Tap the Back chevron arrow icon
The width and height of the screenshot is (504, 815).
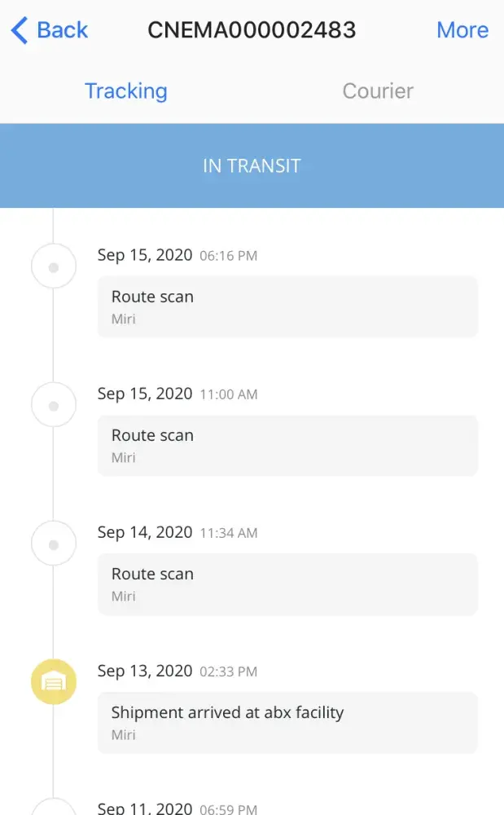[x=20, y=30]
